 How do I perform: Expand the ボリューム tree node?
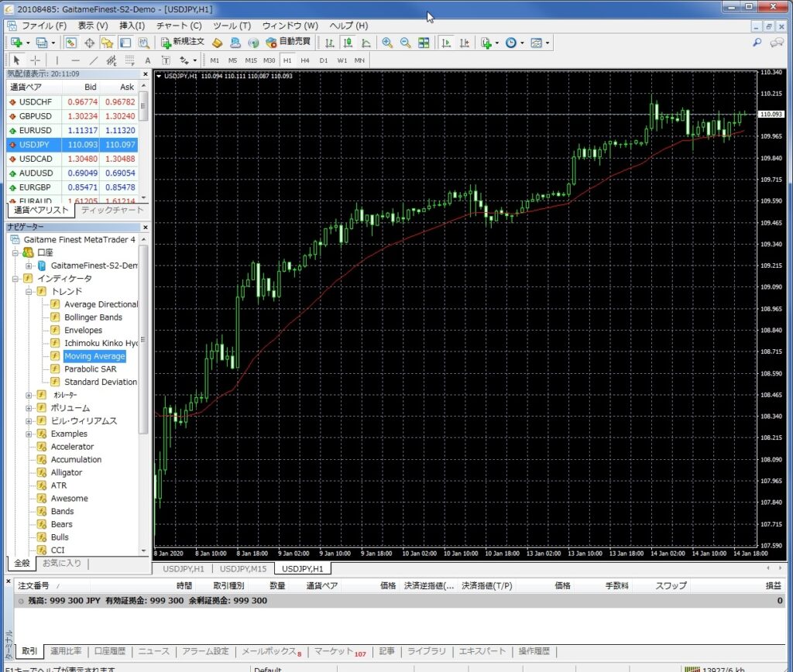29,407
